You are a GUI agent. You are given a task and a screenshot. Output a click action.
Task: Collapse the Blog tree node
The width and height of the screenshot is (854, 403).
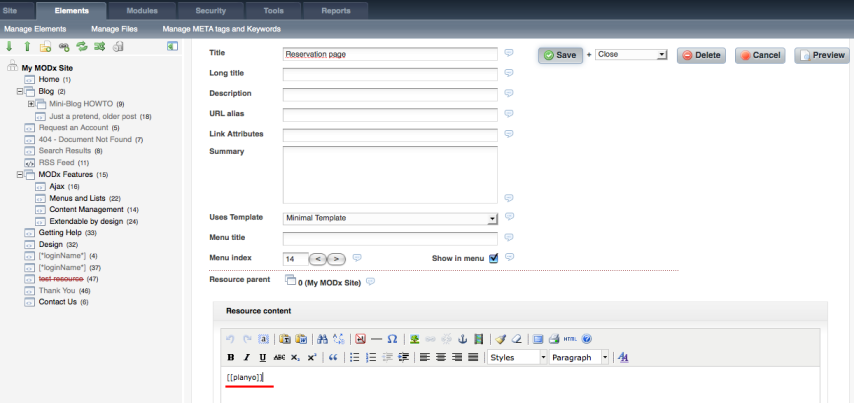coord(20,91)
